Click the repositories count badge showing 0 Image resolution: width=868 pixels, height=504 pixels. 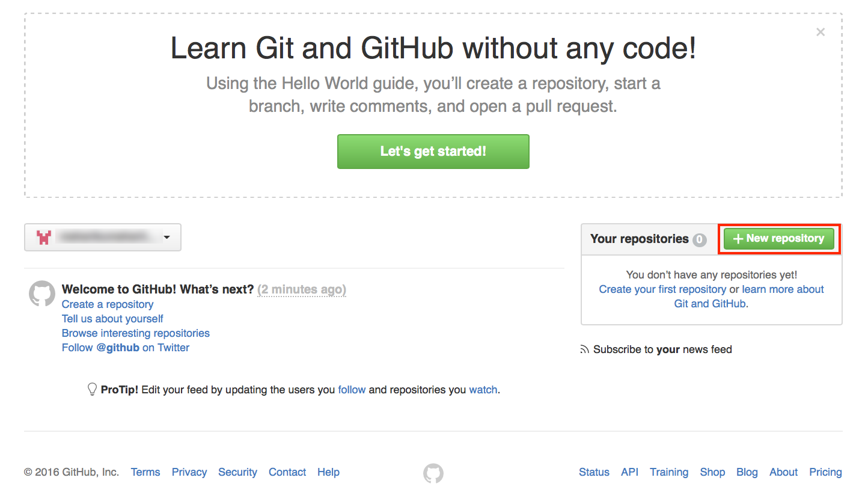[700, 239]
